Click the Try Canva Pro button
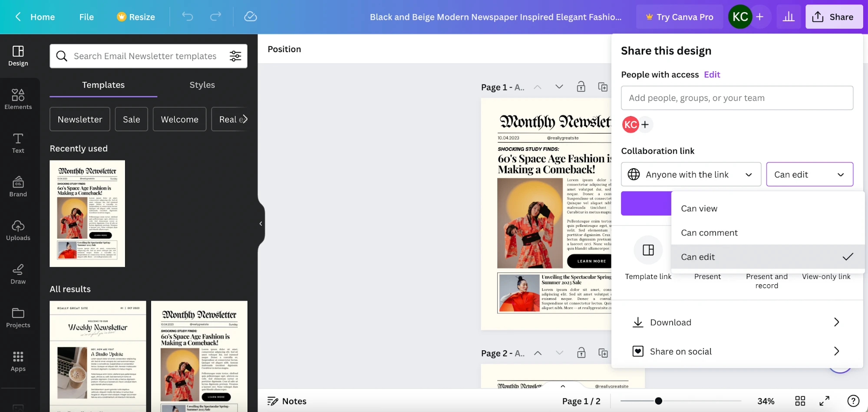The height and width of the screenshot is (412, 868). (680, 17)
